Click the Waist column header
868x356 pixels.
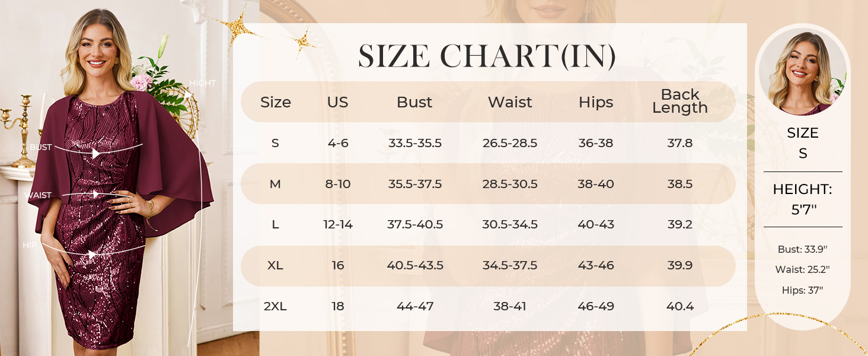click(x=510, y=102)
